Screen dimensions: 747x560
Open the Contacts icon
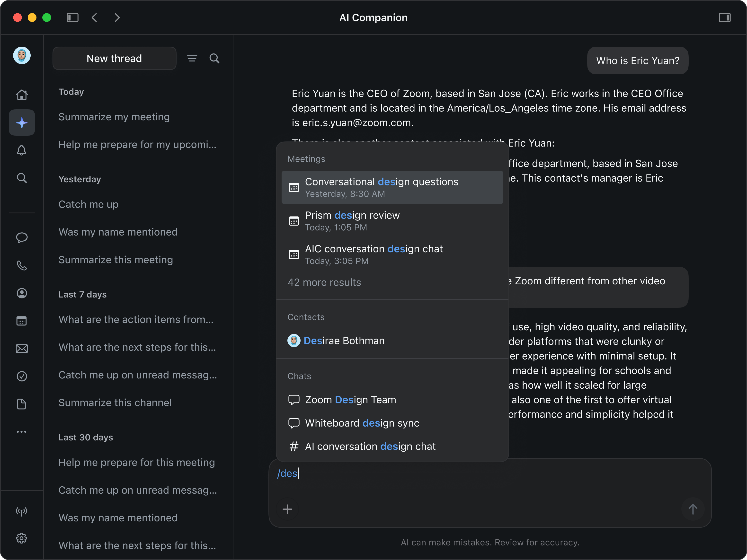click(x=22, y=293)
